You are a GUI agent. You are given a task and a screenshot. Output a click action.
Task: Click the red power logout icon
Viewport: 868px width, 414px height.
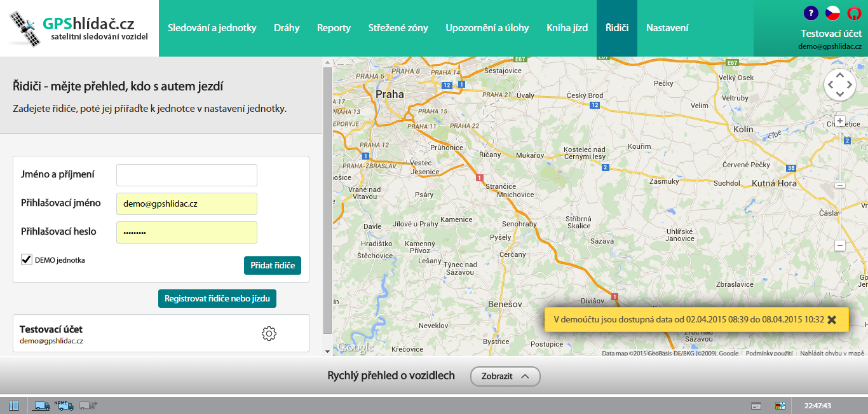pyautogui.click(x=854, y=13)
